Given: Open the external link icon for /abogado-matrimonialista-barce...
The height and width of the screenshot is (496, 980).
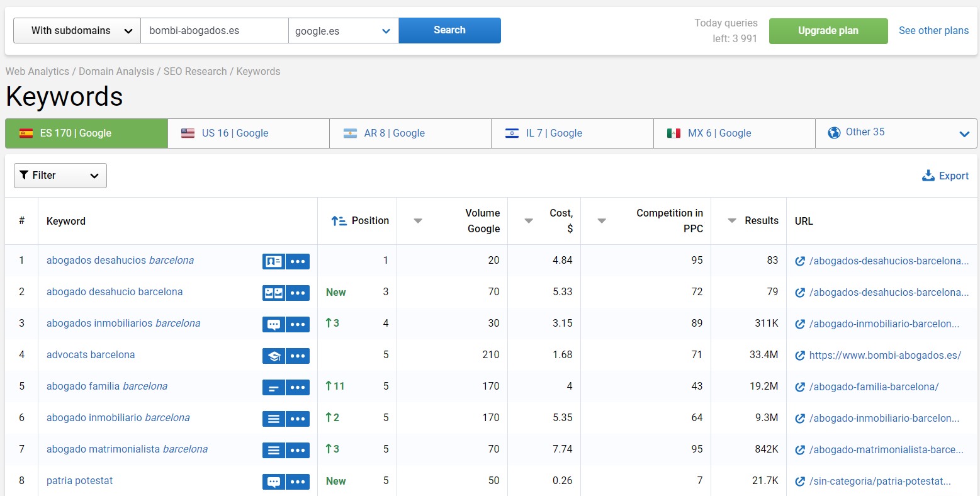Looking at the screenshot, I should pos(800,449).
